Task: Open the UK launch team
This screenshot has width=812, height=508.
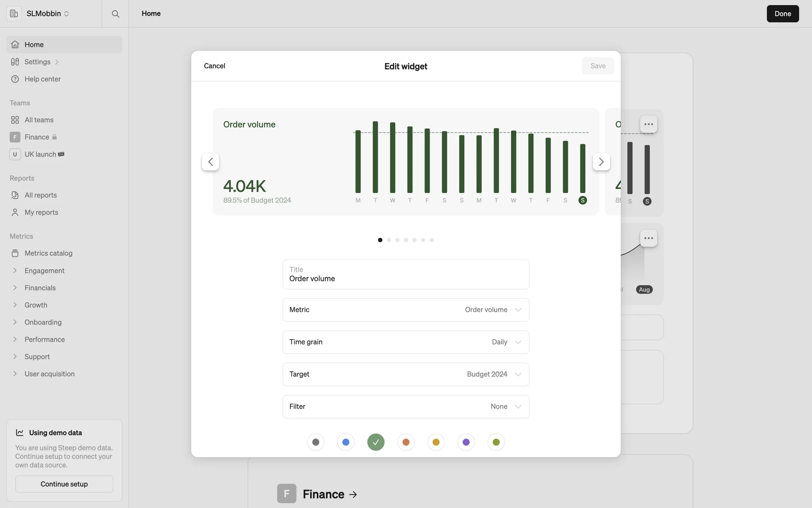Action: tap(40, 154)
